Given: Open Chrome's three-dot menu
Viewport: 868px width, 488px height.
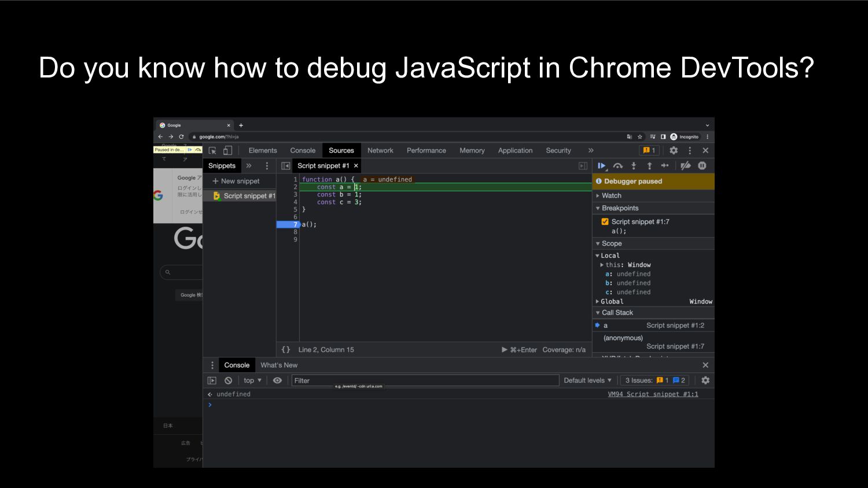Looking at the screenshot, I should [x=707, y=137].
